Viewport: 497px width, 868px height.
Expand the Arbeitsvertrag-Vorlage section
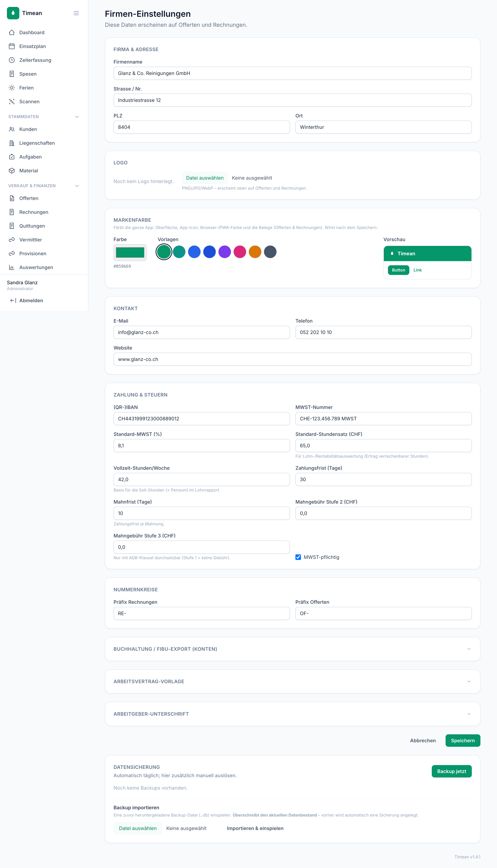coord(292,681)
